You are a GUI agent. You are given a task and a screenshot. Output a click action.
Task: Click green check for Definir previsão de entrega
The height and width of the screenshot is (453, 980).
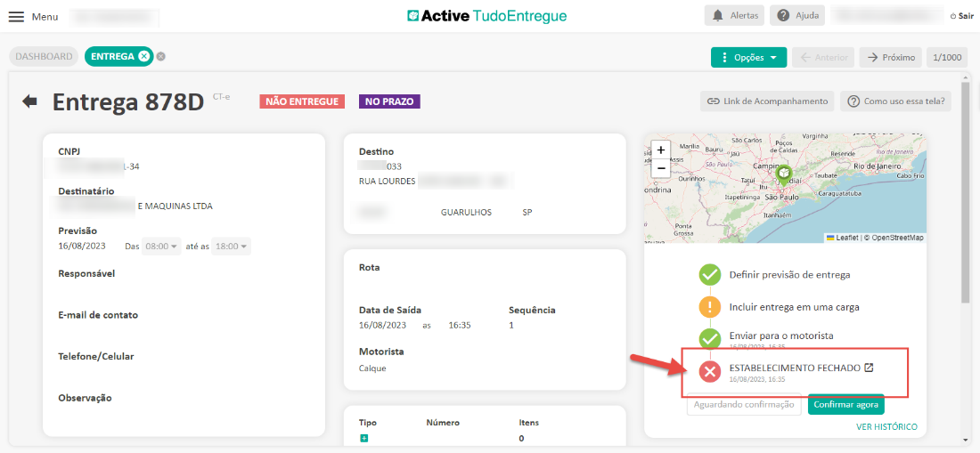(710, 274)
